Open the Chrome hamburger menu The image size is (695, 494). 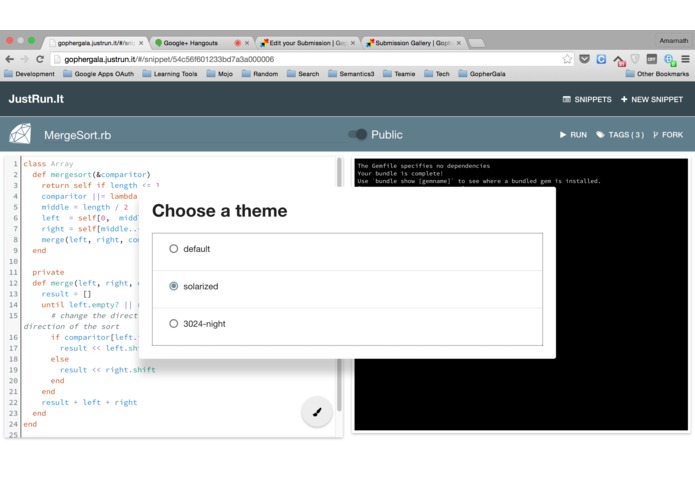click(685, 59)
